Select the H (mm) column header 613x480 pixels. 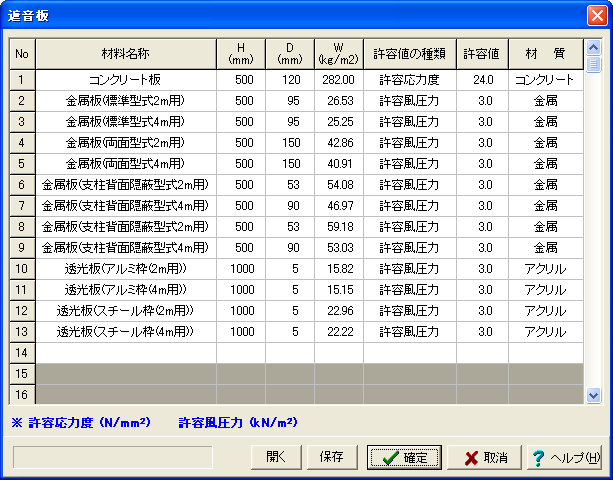point(241,54)
